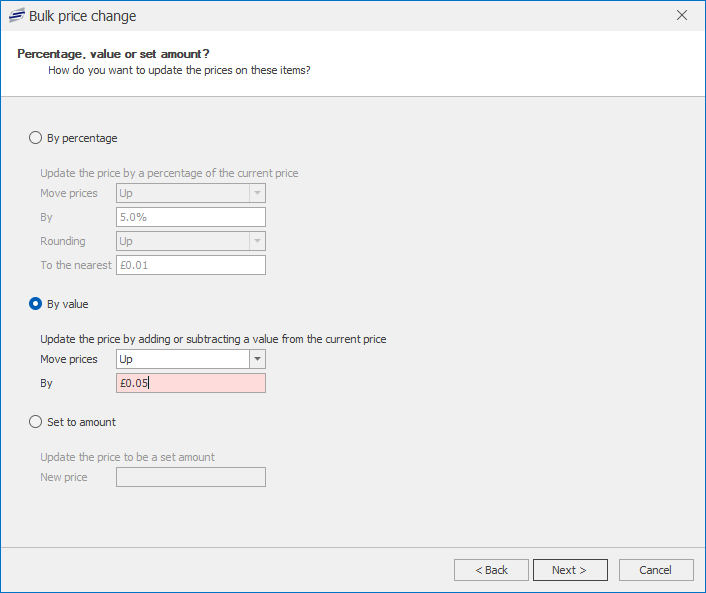Expand the Rounding dropdown
706x593 pixels.
point(257,241)
